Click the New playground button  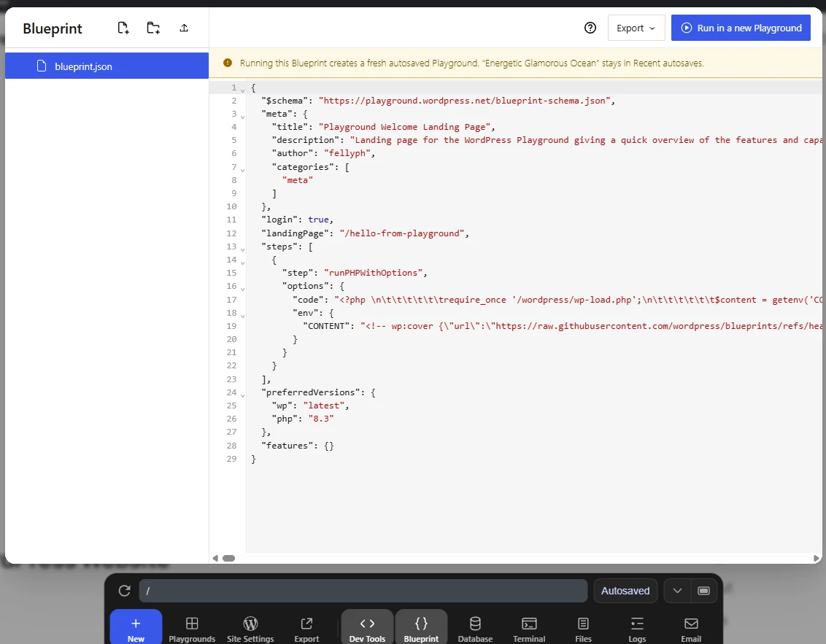tap(136, 627)
